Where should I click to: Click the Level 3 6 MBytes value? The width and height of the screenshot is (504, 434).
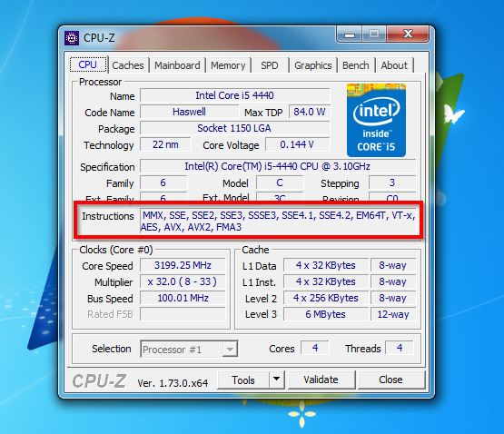pyautogui.click(x=326, y=314)
